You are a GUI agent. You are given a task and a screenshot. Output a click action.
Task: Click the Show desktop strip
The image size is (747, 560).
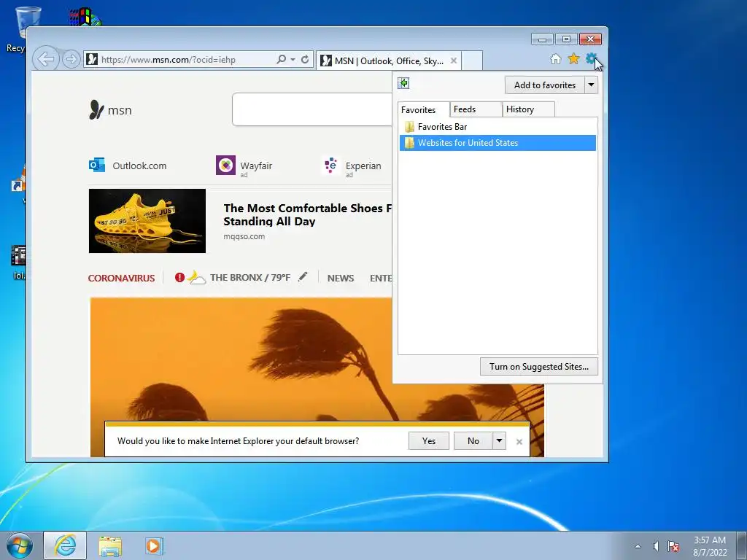[742, 545]
